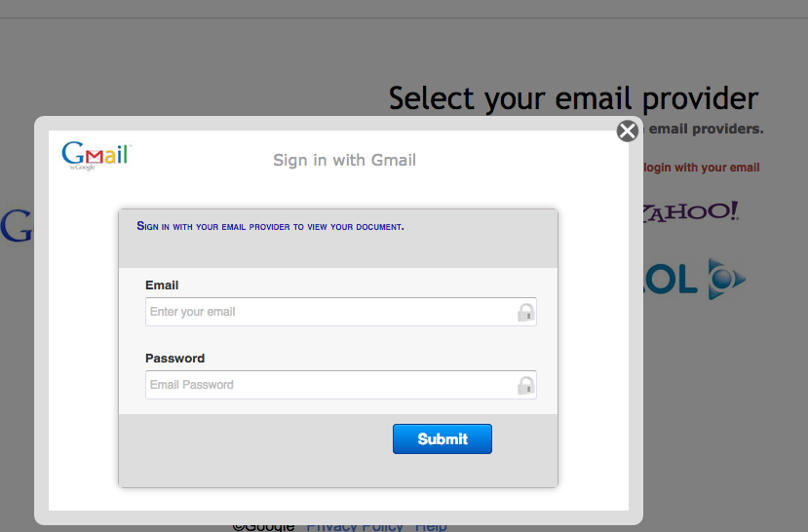Click the Sign in with Gmail title
The width and height of the screenshot is (808, 532).
point(344,160)
